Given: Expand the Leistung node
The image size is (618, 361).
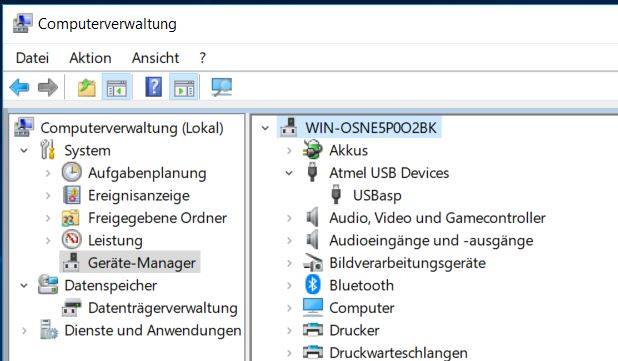Looking at the screenshot, I should (48, 240).
